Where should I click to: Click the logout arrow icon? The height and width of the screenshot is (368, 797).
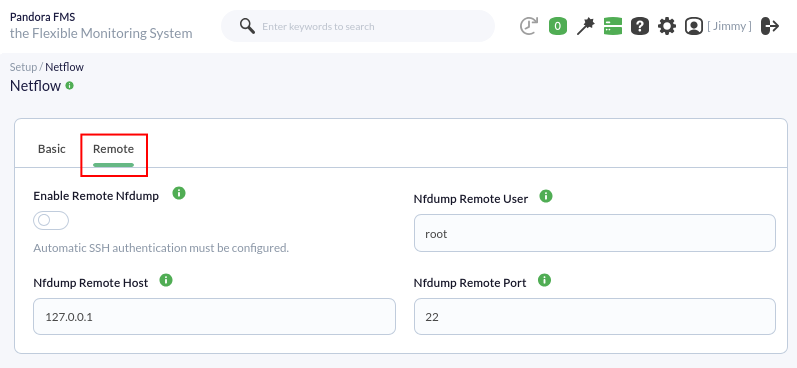click(770, 26)
